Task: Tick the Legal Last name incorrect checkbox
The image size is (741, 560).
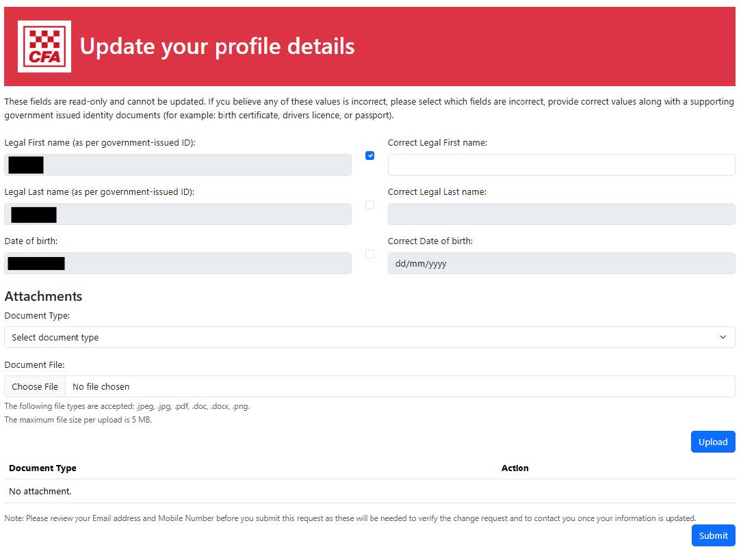Action: click(x=370, y=205)
